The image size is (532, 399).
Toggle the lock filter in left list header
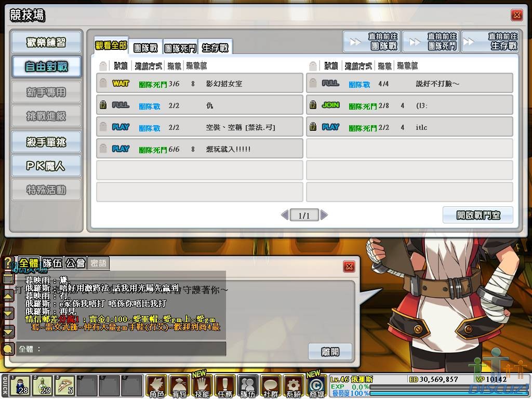pos(103,66)
